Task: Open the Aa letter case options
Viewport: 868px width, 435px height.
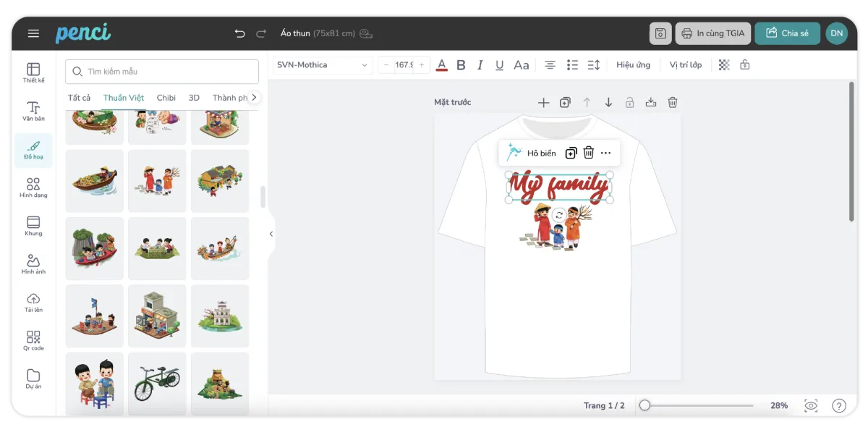Action: coord(522,65)
